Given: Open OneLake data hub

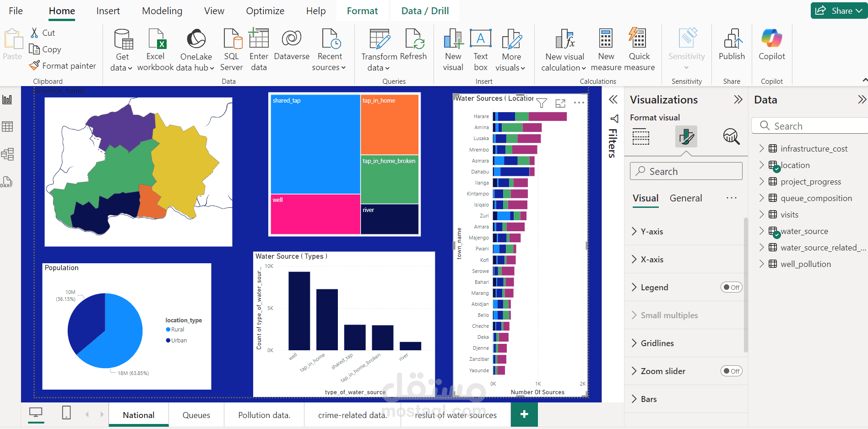Looking at the screenshot, I should click(196, 50).
